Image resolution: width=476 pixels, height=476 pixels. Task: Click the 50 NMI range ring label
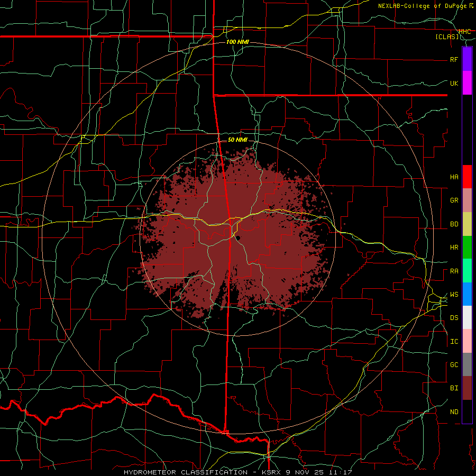[x=237, y=140]
